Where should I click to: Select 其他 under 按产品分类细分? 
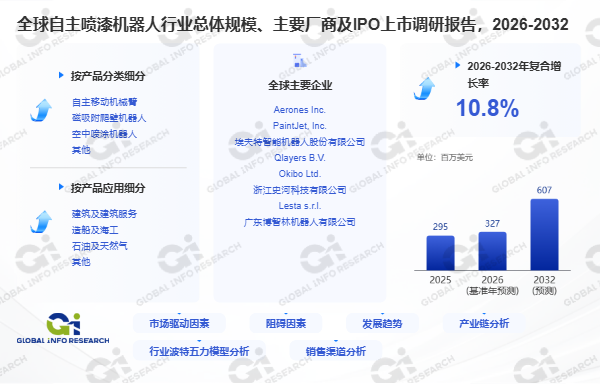pos(81,150)
